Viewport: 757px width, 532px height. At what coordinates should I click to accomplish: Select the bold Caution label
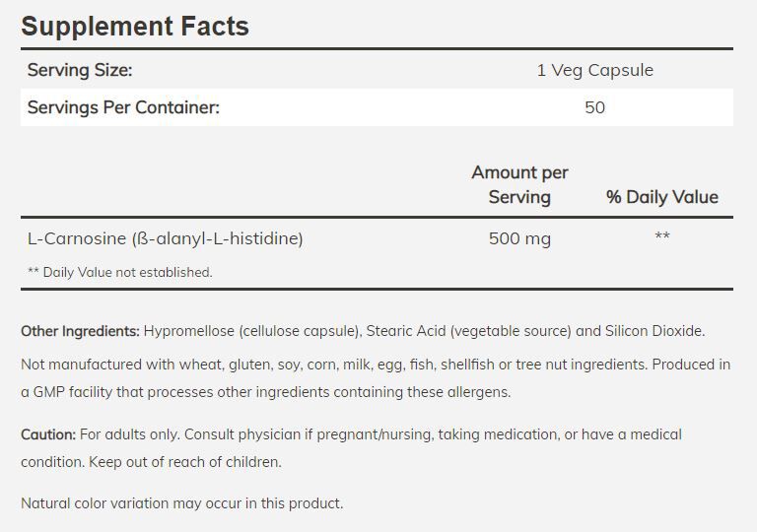click(x=48, y=434)
